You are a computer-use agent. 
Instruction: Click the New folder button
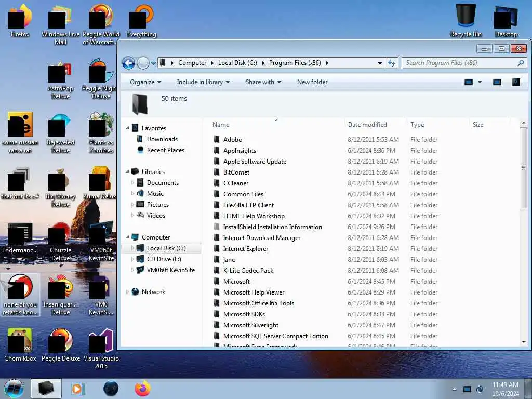(312, 82)
